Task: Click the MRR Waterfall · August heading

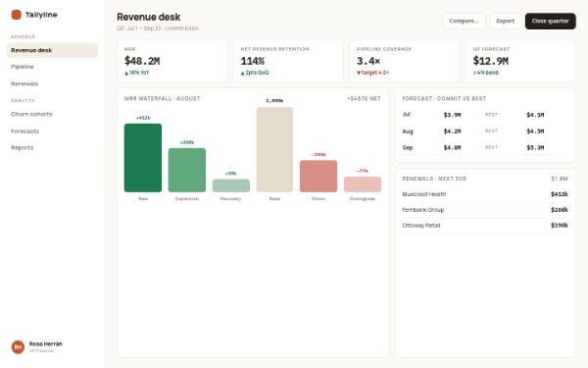Action: [x=162, y=99]
